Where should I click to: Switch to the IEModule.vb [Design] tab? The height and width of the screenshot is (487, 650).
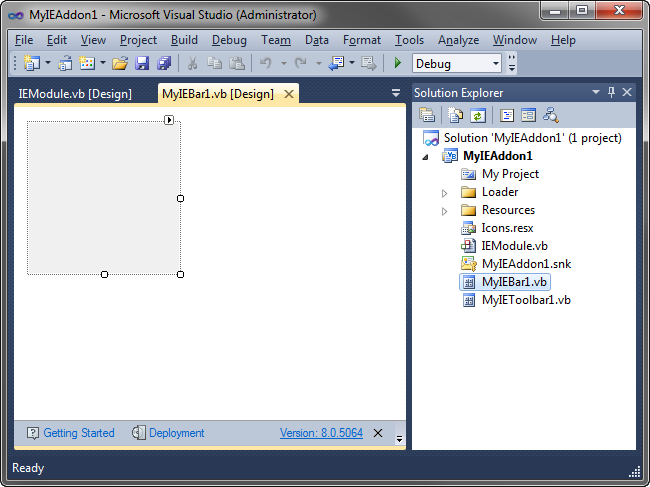[75, 94]
